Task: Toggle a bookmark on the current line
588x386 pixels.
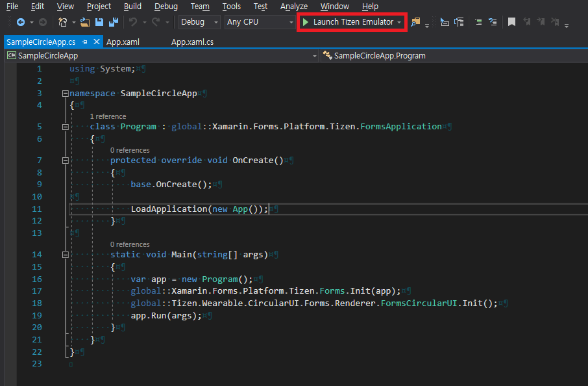Action: pyautogui.click(x=512, y=21)
